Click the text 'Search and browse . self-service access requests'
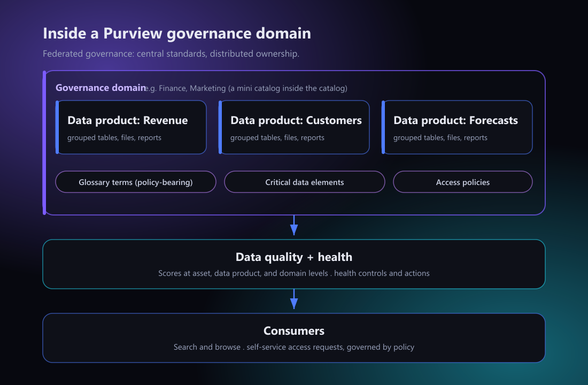The height and width of the screenshot is (385, 588). 258,347
